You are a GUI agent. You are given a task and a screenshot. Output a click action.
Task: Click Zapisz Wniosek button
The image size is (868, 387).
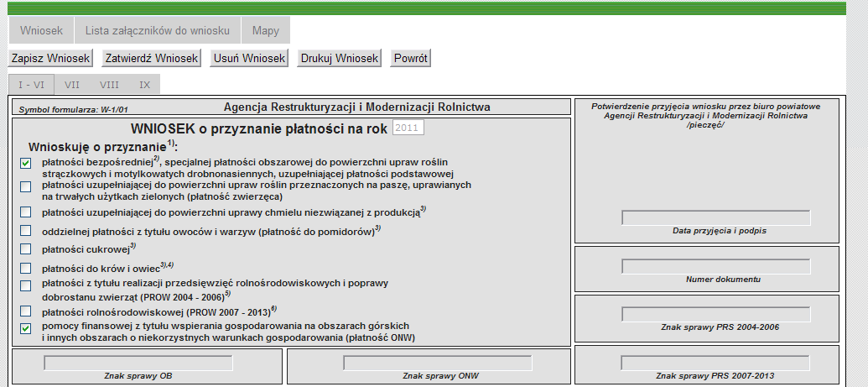(x=50, y=58)
